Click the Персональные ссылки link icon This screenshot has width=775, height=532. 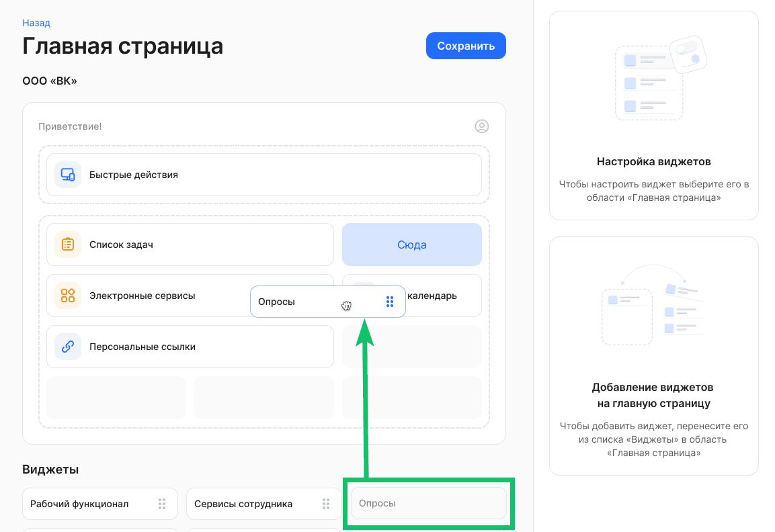67,347
